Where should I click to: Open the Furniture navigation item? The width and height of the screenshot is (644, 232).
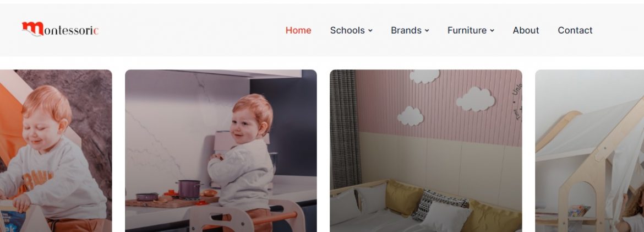tap(467, 30)
